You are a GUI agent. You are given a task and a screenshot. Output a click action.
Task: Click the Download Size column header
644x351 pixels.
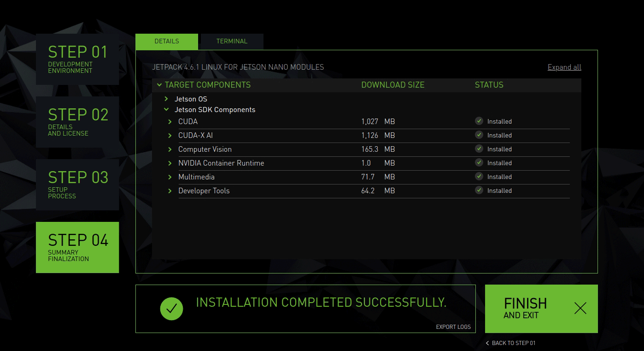tap(393, 85)
